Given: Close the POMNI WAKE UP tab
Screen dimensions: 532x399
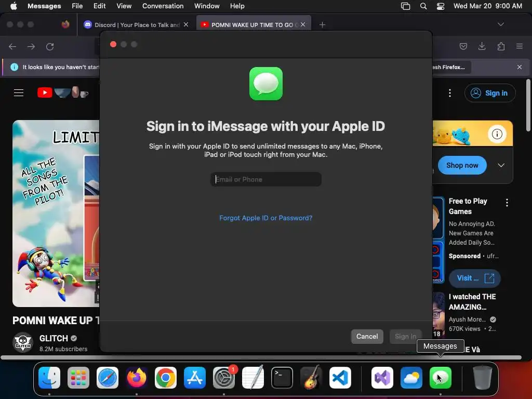Looking at the screenshot, I should (303, 24).
